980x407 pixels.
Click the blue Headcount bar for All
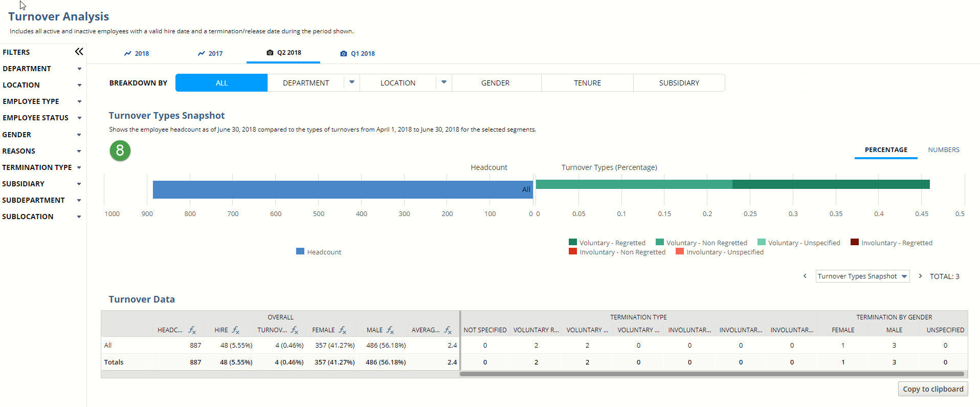343,189
